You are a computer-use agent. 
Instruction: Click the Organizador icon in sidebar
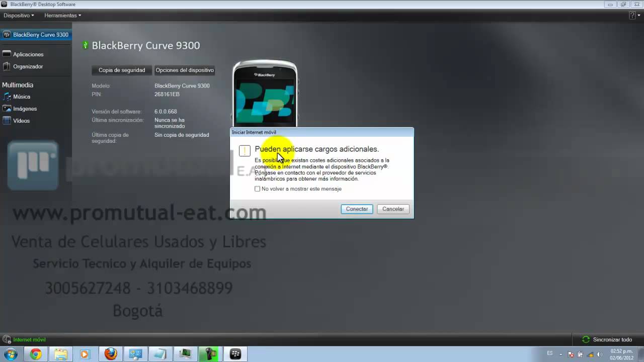pos(7,66)
